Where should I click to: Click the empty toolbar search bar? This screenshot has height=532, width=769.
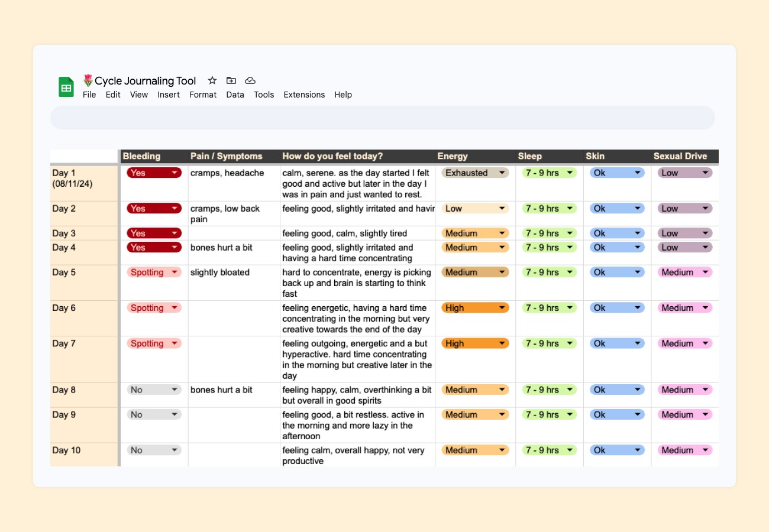point(383,118)
